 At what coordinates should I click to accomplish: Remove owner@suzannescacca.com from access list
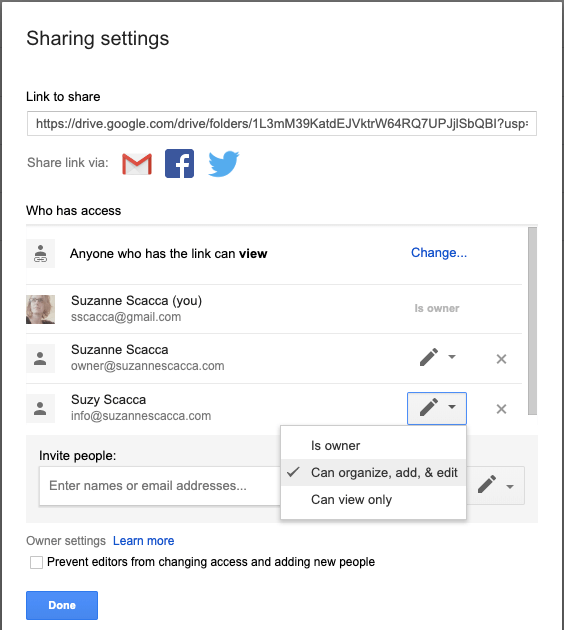coord(501,359)
